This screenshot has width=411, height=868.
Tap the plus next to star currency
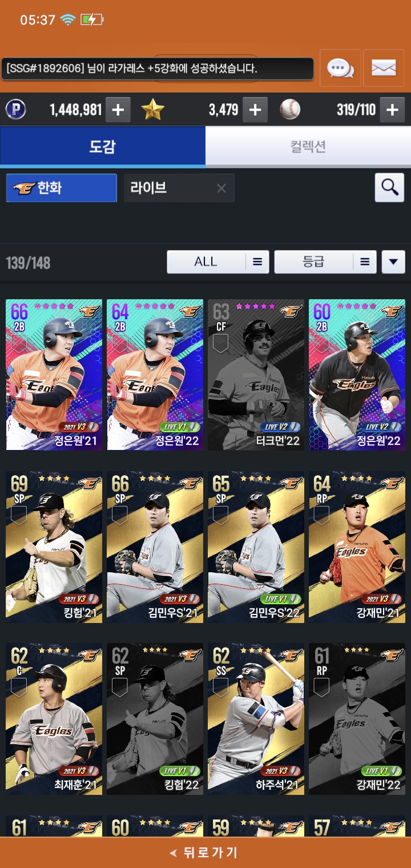point(255,110)
